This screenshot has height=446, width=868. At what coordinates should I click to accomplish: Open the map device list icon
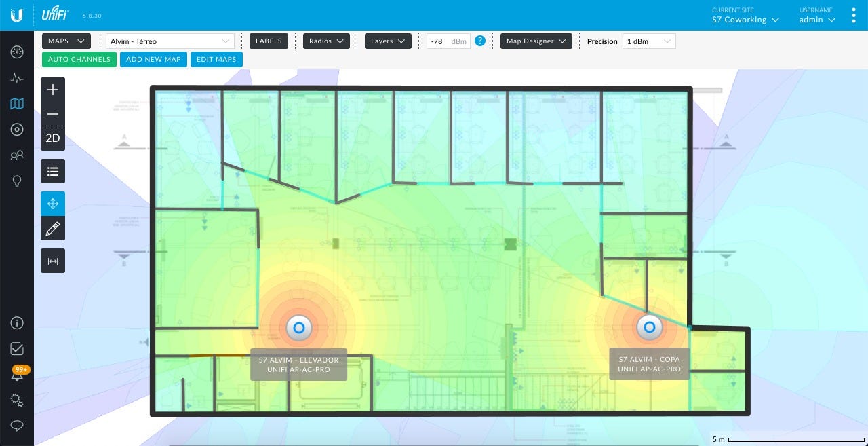click(53, 171)
